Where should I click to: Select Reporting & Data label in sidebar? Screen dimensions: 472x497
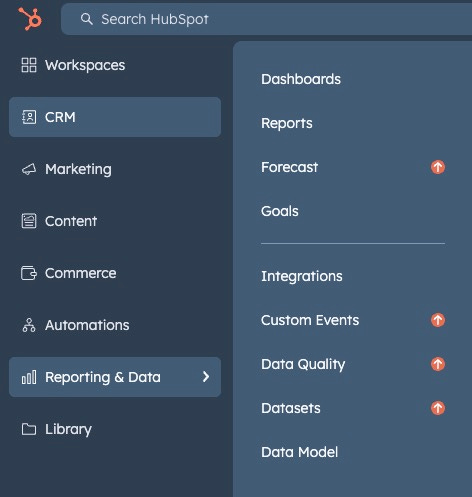[x=103, y=377]
